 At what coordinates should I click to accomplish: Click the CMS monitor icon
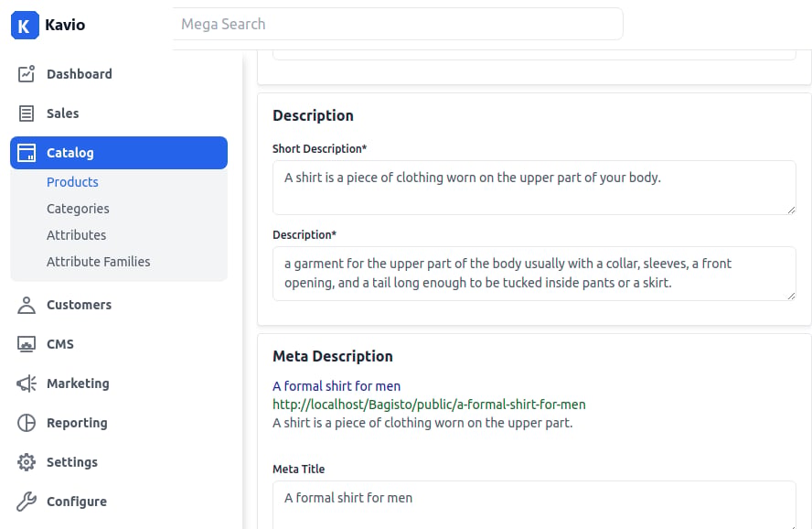coord(27,344)
